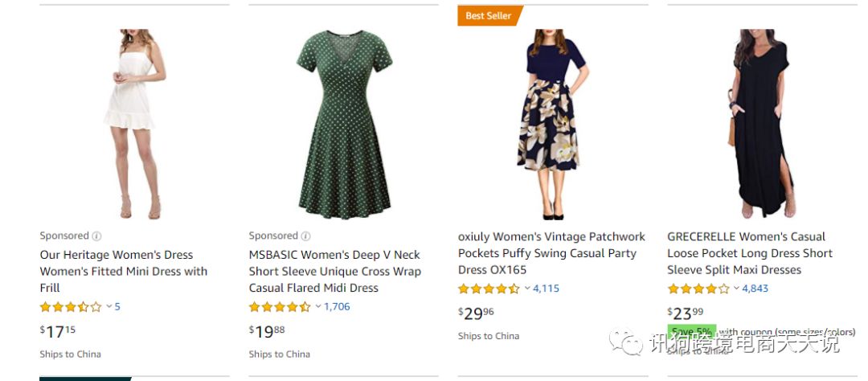The height and width of the screenshot is (381, 868).
Task: Click the $29.96 price of oxiuly dress
Action: 477,313
